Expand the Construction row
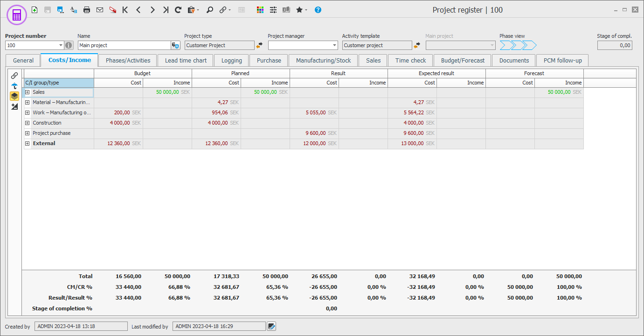644x336 pixels. [x=28, y=123]
